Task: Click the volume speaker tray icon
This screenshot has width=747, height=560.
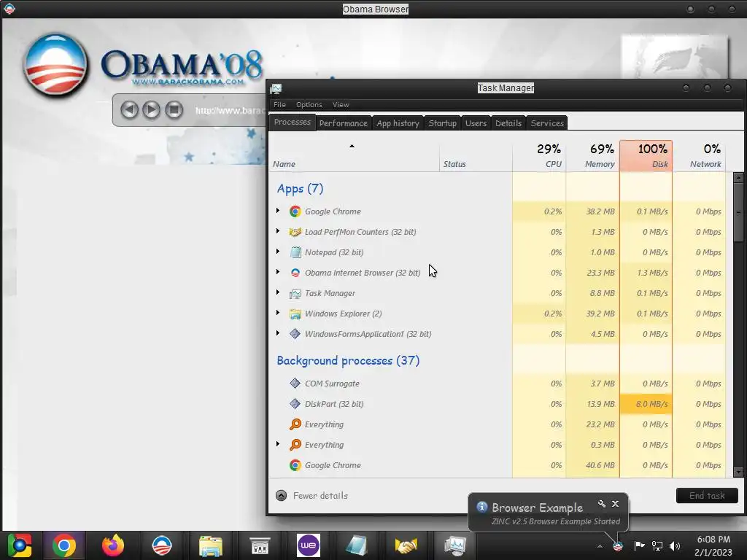Action: tap(675, 545)
